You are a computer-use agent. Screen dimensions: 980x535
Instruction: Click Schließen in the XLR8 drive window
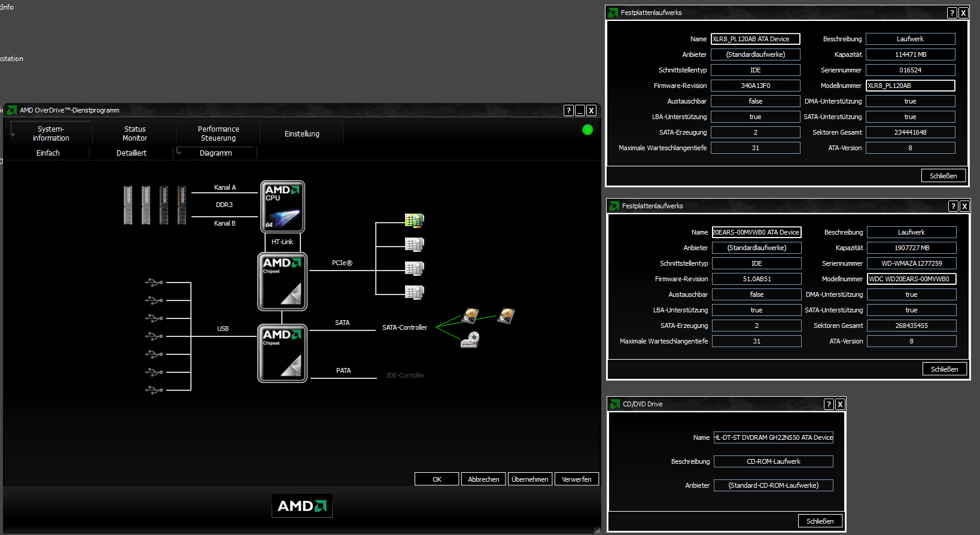(x=944, y=176)
